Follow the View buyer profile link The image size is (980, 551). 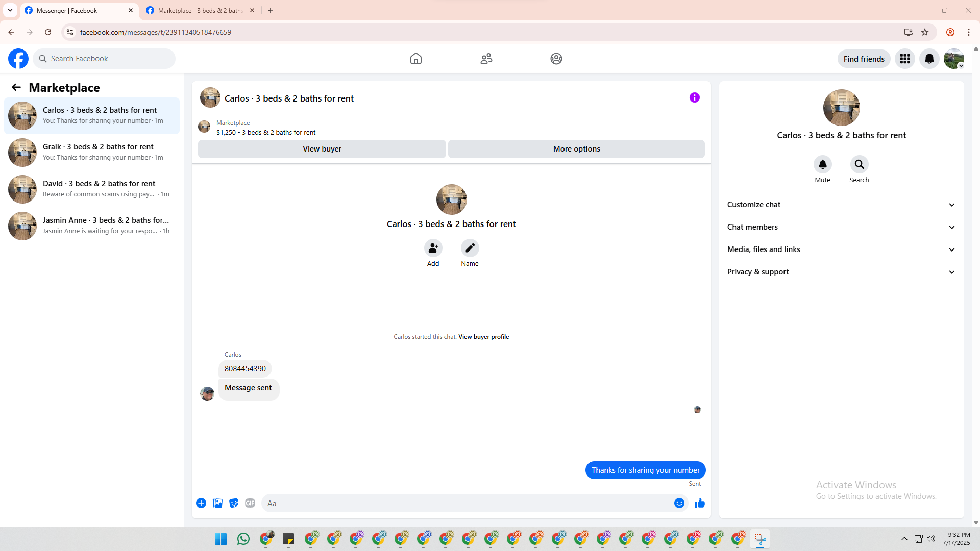point(484,337)
